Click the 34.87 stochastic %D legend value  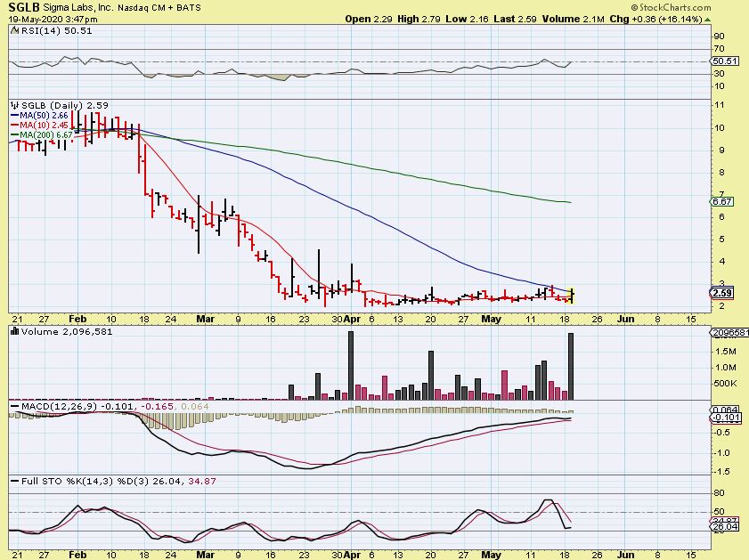pyautogui.click(x=201, y=481)
